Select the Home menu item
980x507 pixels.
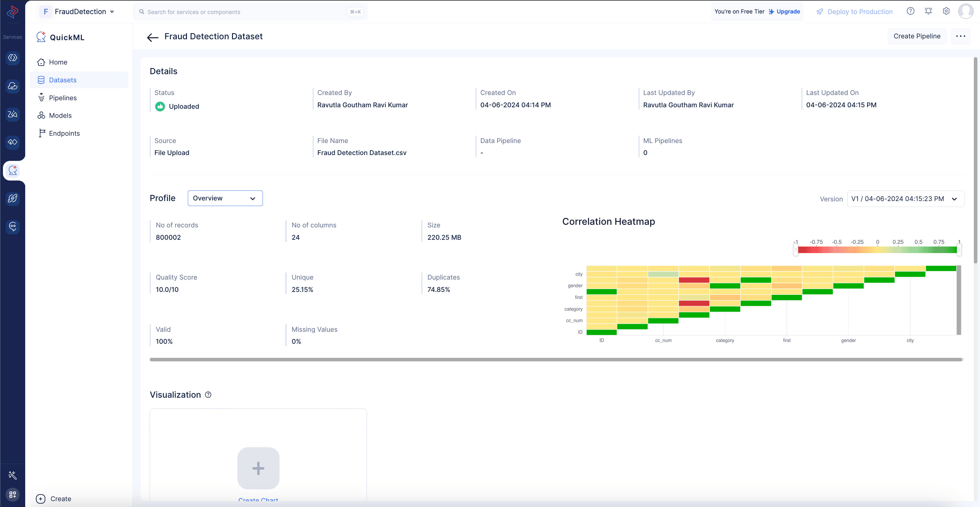59,62
